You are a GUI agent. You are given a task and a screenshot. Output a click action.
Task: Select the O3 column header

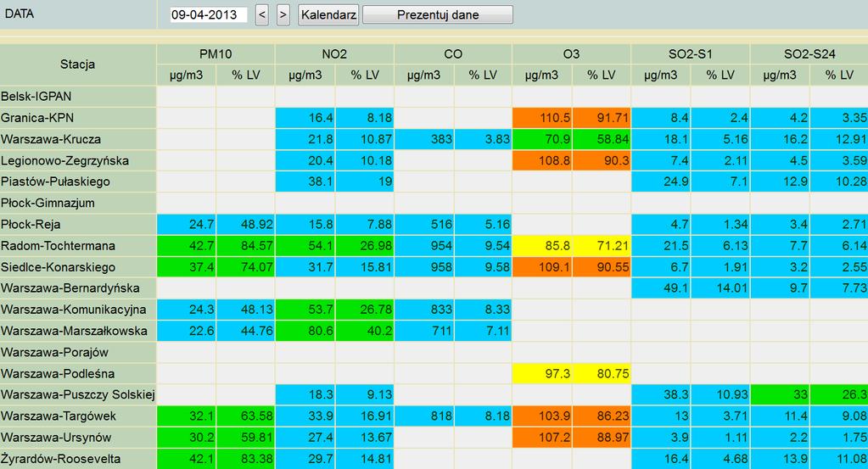571,54
